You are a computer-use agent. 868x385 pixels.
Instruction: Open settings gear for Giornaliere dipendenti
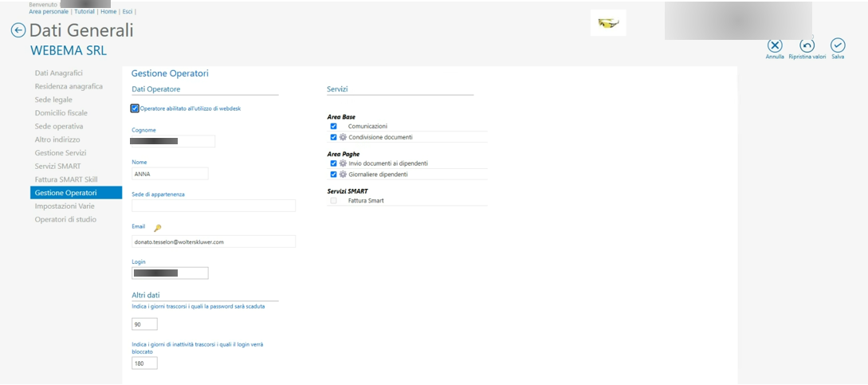[x=343, y=175]
